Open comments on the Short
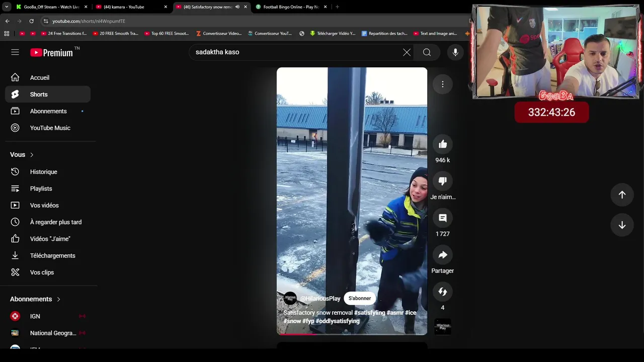Viewport: 644px width, 362px height. [x=443, y=218]
